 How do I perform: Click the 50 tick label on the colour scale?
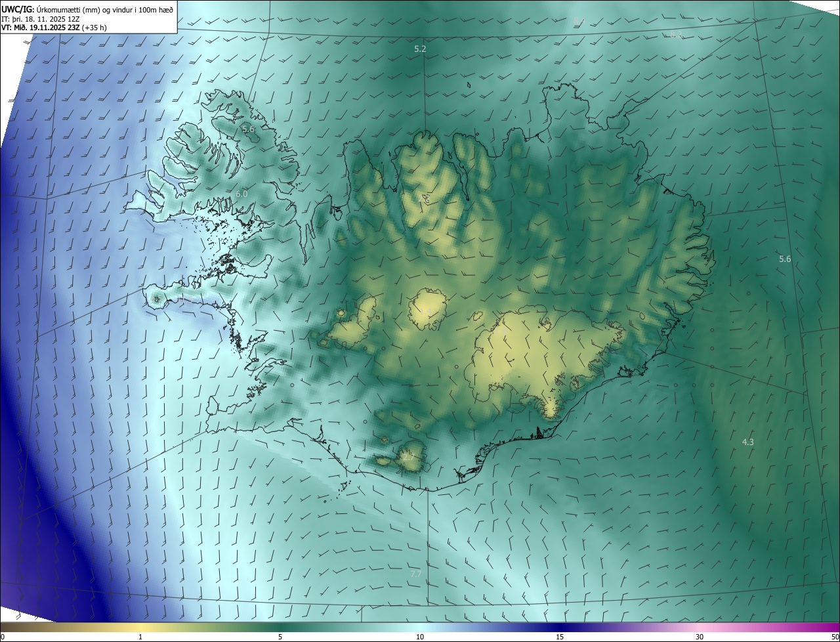pyautogui.click(x=835, y=637)
